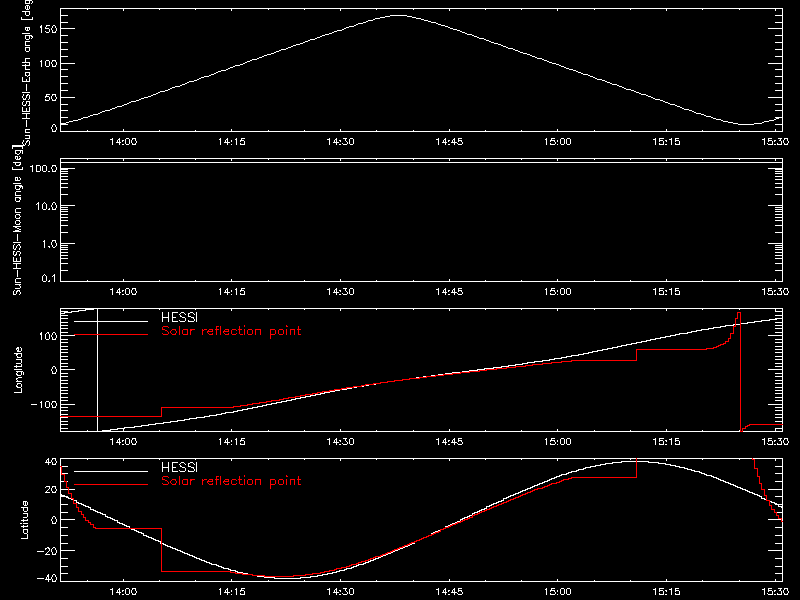Click 14:00 under the Earth angle plot
Screen dimensions: 800x600
tap(123, 142)
